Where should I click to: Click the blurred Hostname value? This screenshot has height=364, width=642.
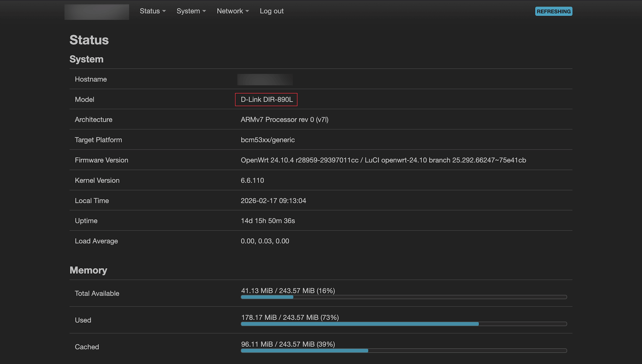[265, 80]
